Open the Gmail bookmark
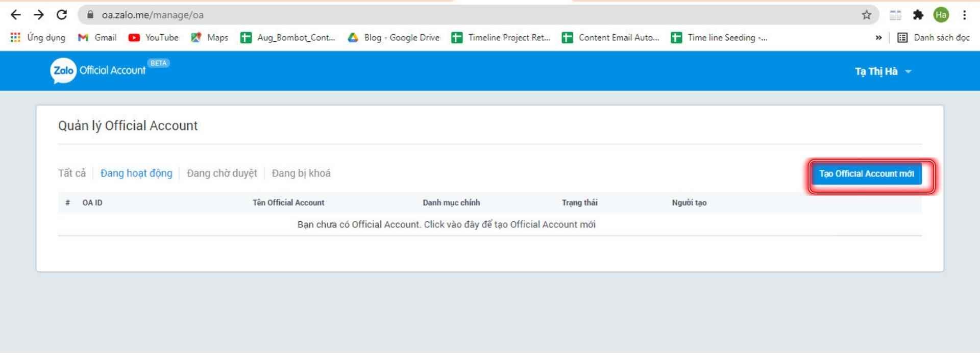The width and height of the screenshot is (980, 357). pos(97,37)
